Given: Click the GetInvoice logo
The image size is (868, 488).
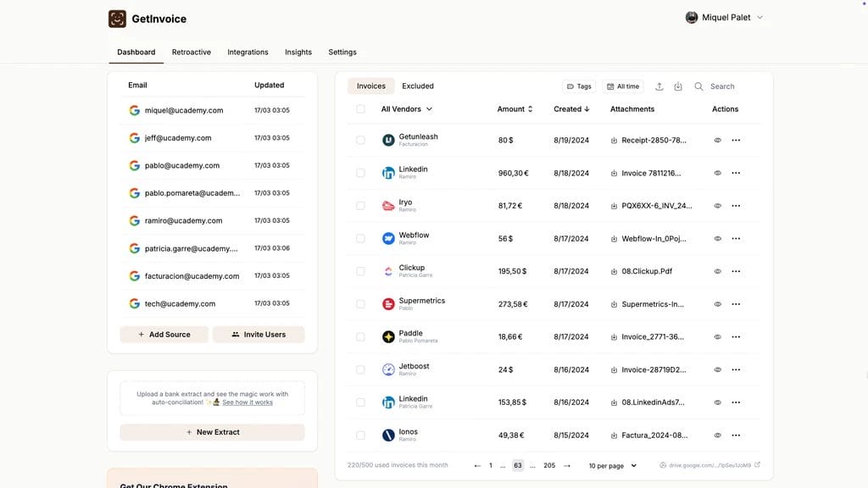Looking at the screenshot, I should (116, 18).
